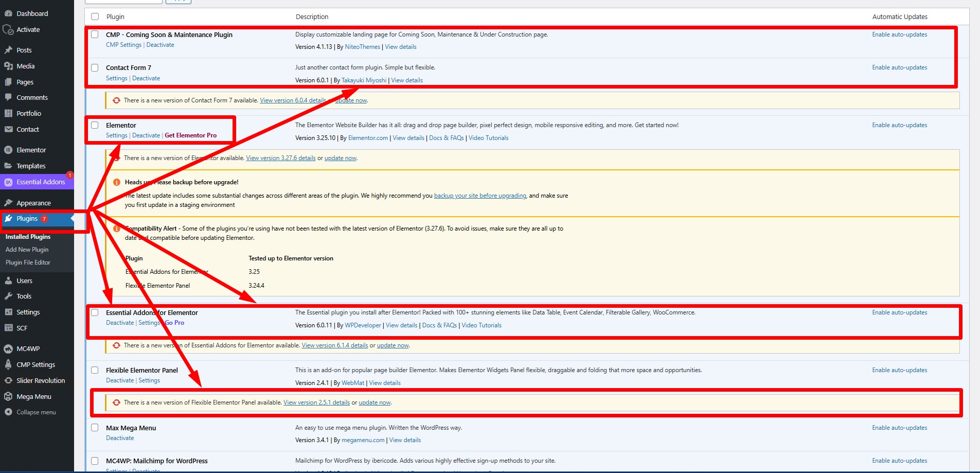
Task: Toggle the select-all plugins header checkbox
Action: (95, 16)
